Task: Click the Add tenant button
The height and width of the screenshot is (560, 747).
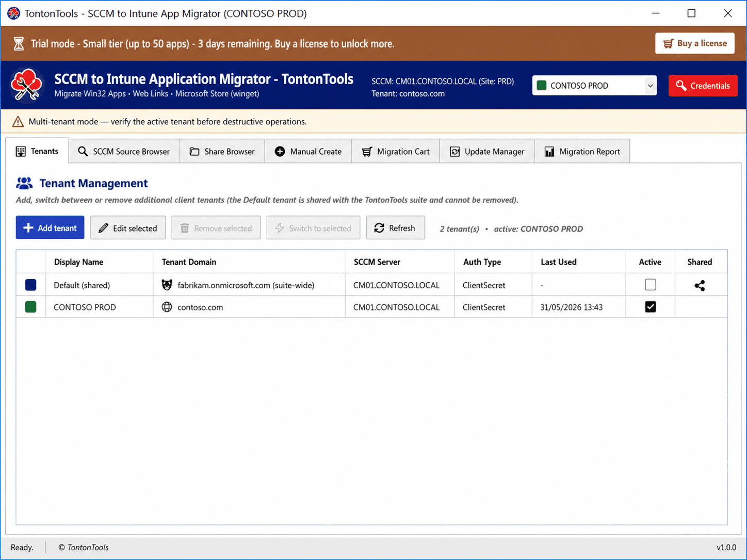Action: pos(50,228)
